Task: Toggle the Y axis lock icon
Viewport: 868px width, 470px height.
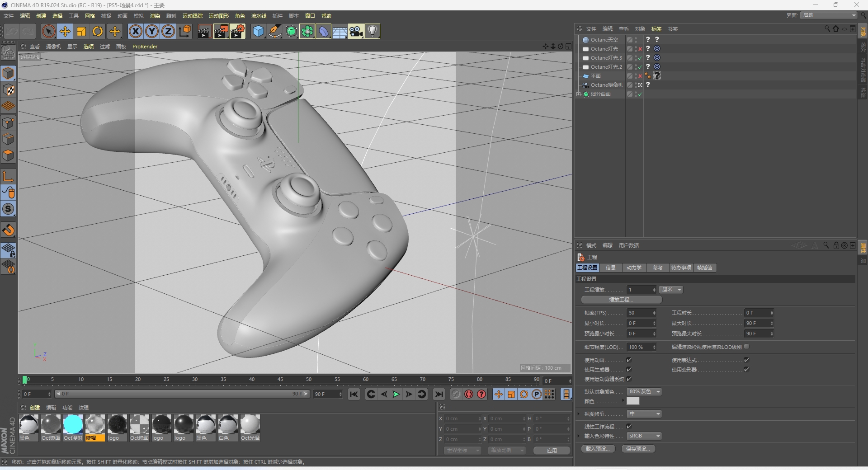Action: point(152,31)
